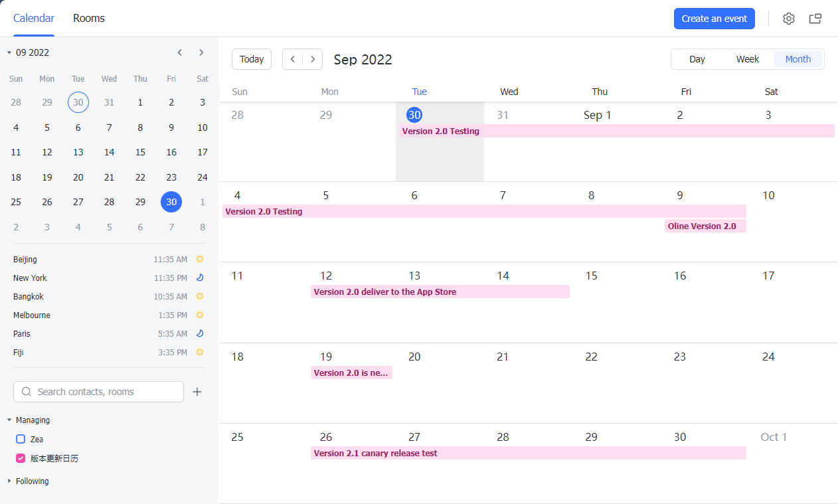This screenshot has width=838, height=504.
Task: Click inside the contacts search field
Action: (100, 392)
